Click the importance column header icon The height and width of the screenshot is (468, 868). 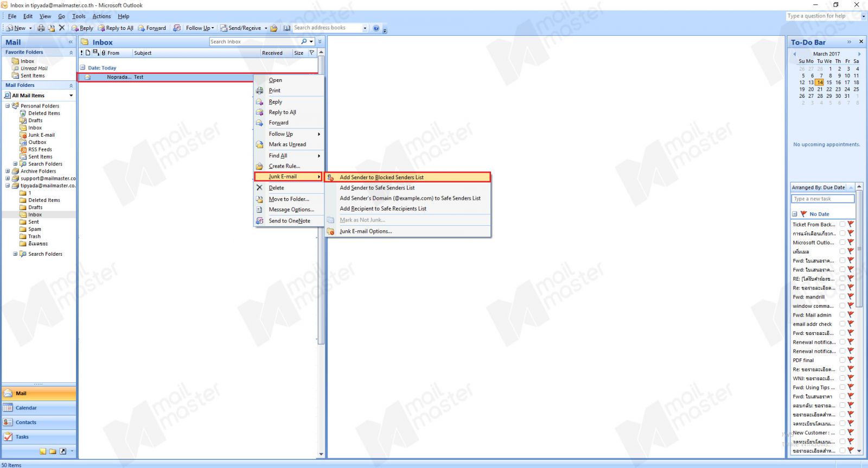[82, 53]
